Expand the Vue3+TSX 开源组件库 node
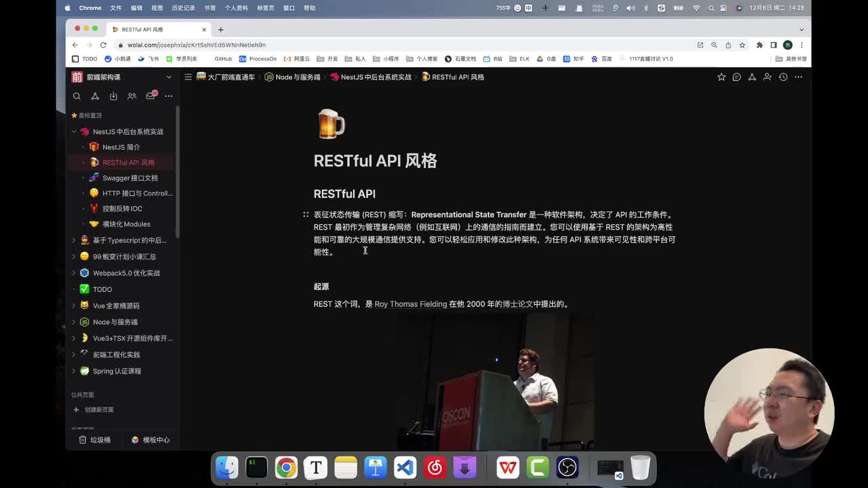Viewport: 868px width, 488px height. (x=74, y=338)
